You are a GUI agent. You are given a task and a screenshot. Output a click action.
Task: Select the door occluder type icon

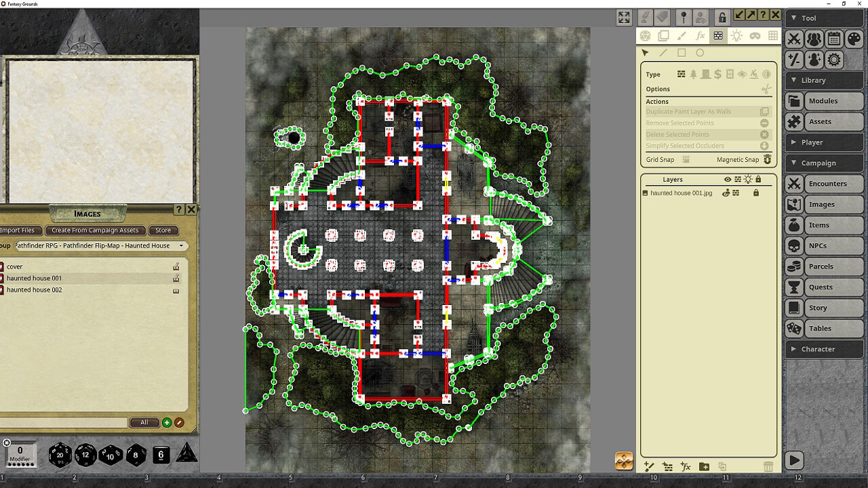coord(705,75)
